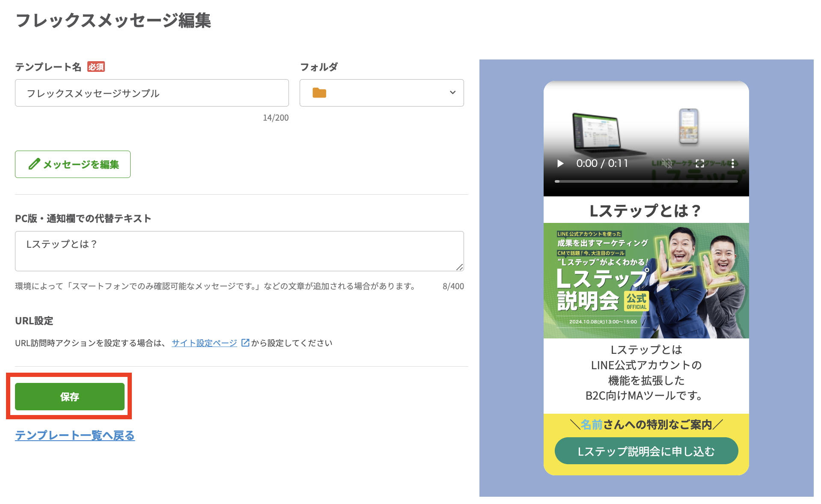Click the red 必須 badge
Screen dimensions: 821x504
pos(96,67)
